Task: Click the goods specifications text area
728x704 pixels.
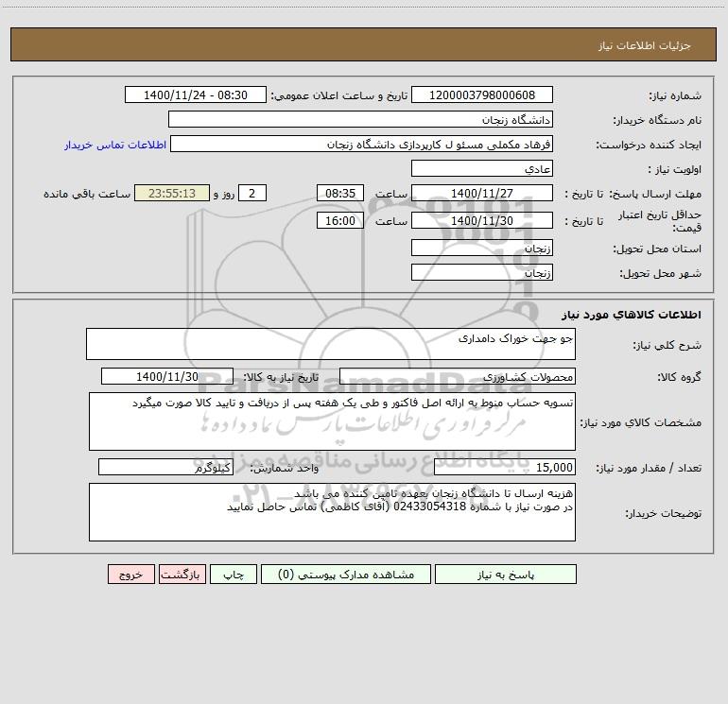Action: point(332,421)
